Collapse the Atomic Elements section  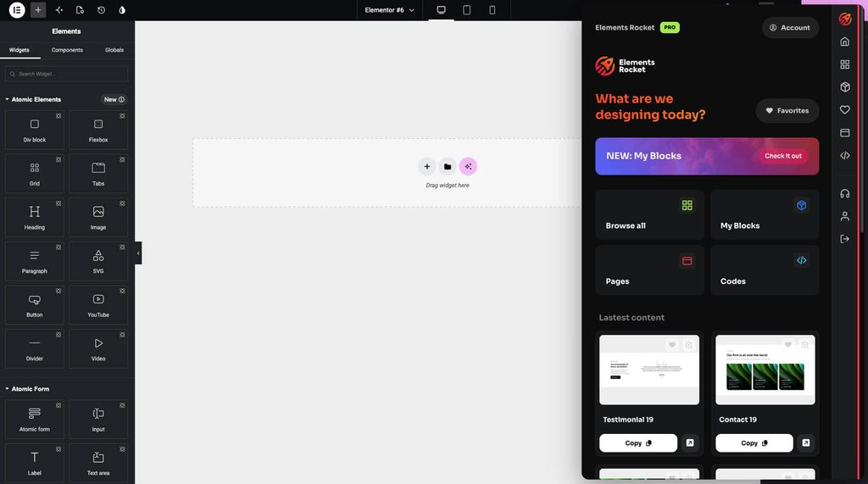[x=7, y=100]
